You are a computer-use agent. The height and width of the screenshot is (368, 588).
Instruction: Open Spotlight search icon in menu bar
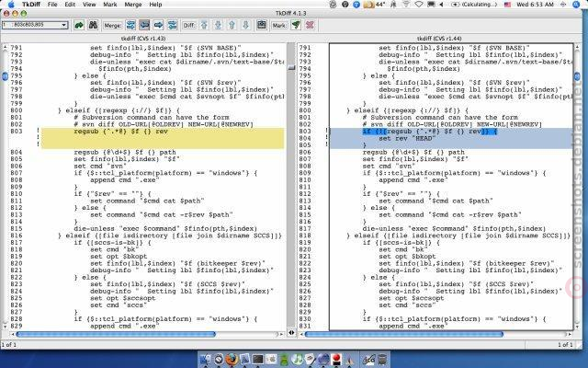coord(577,5)
